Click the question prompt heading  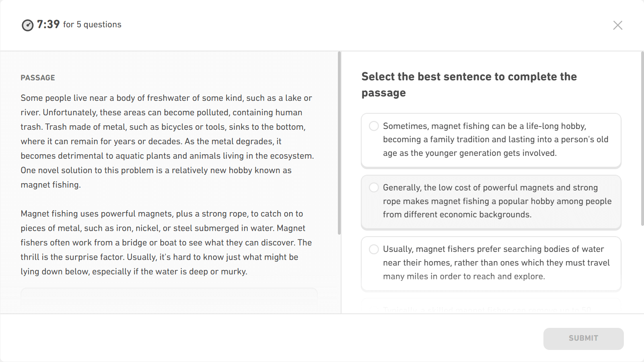(x=469, y=84)
